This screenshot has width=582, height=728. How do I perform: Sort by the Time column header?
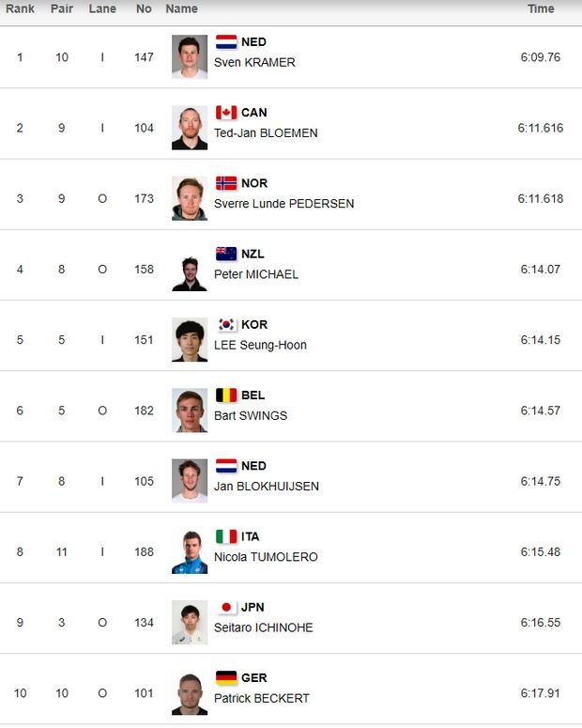coord(541,9)
